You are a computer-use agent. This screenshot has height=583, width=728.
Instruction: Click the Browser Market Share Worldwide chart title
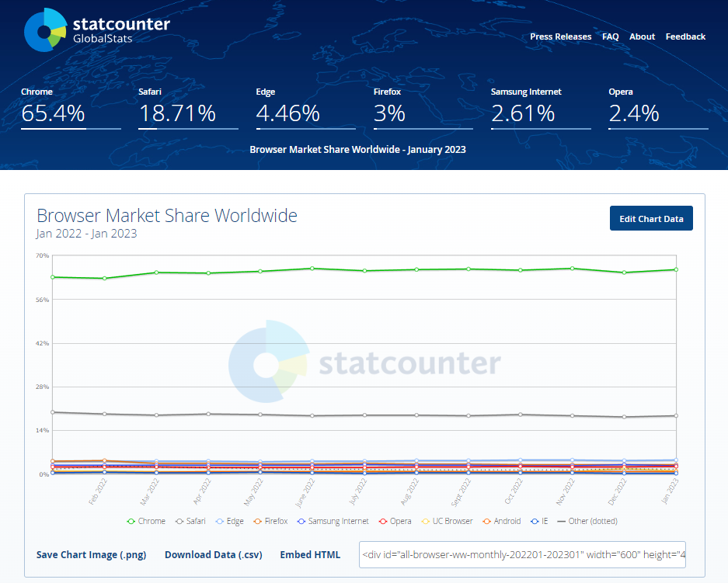point(167,216)
